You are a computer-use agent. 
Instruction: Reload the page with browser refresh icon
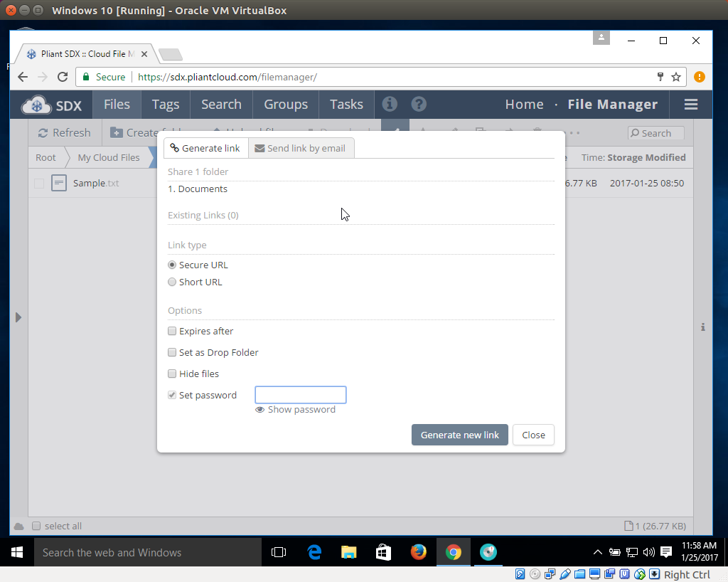(63, 77)
